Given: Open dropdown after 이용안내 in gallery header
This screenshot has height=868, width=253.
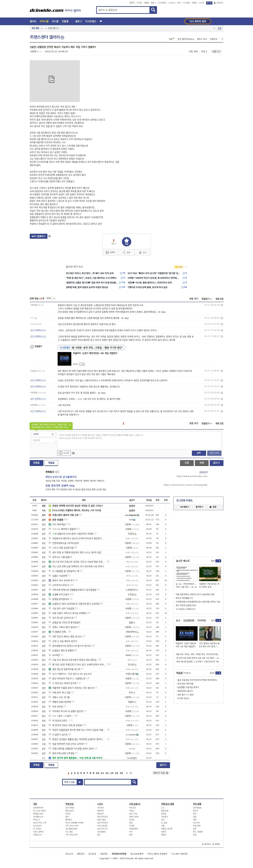Looking at the screenshot, I should pyautogui.click(x=222, y=39).
